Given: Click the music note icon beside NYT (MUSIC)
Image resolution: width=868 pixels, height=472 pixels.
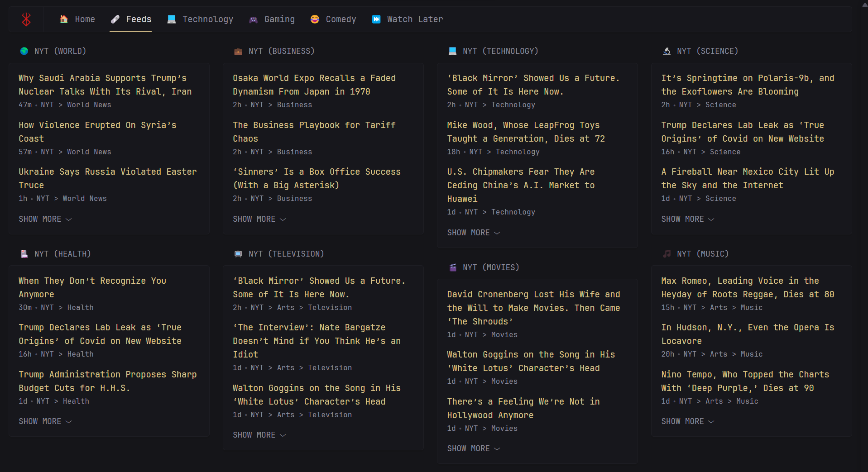Looking at the screenshot, I should 667,254.
